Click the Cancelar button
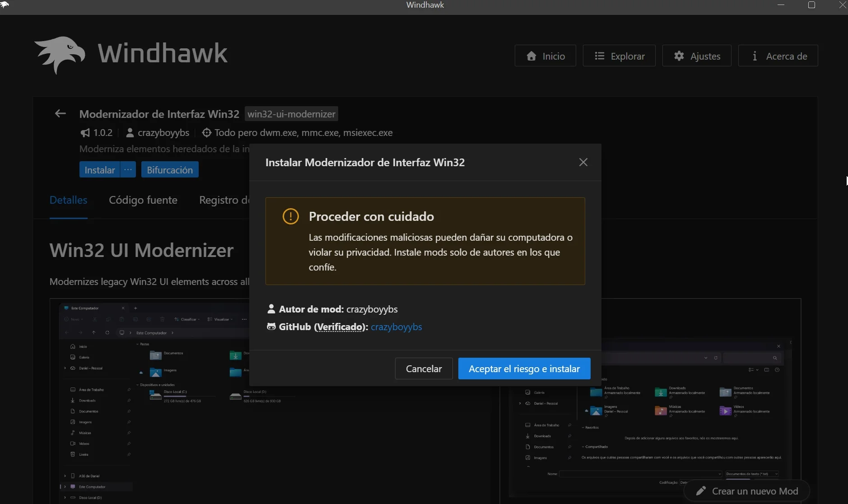Screen dimensions: 848x504 click(x=424, y=369)
